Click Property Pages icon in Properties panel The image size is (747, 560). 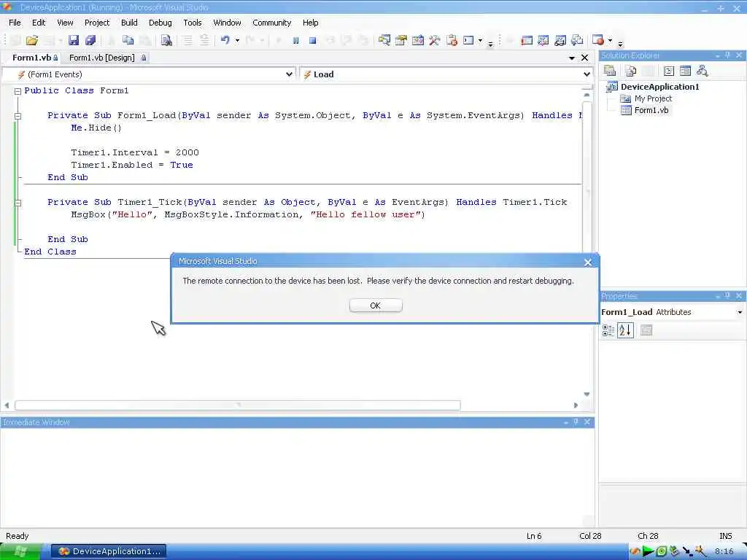pyautogui.click(x=646, y=330)
